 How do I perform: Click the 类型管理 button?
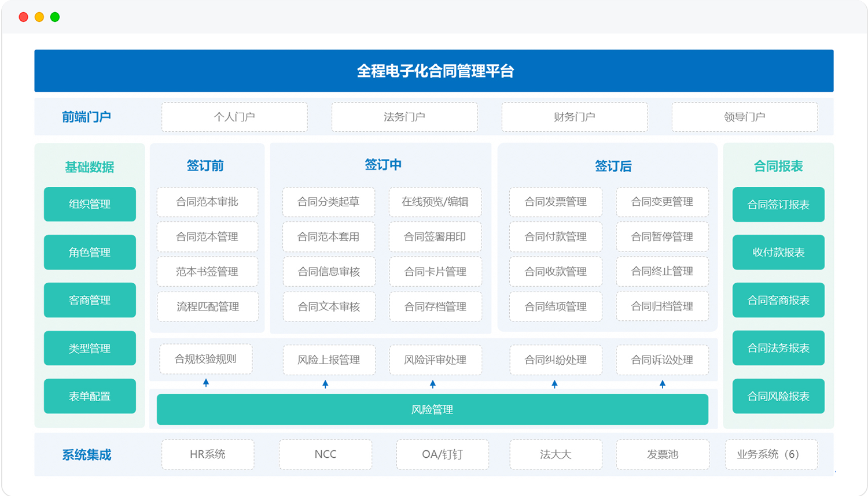90,348
